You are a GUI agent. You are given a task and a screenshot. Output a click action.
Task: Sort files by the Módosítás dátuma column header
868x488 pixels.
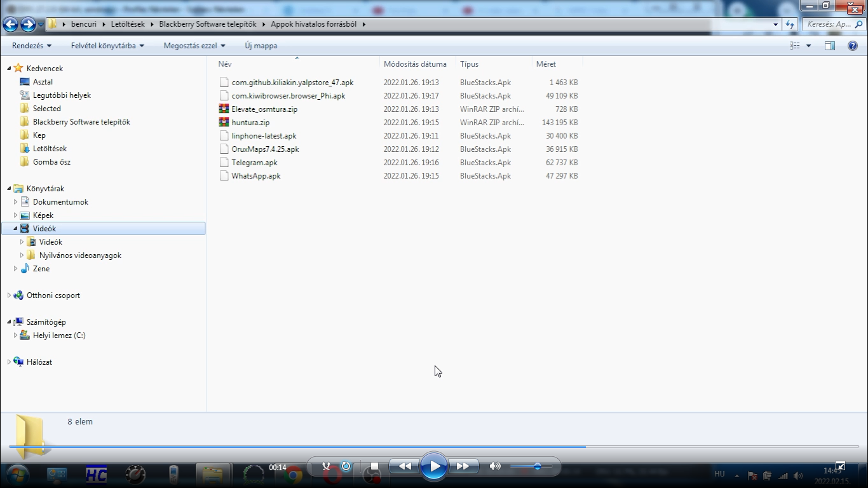(417, 64)
